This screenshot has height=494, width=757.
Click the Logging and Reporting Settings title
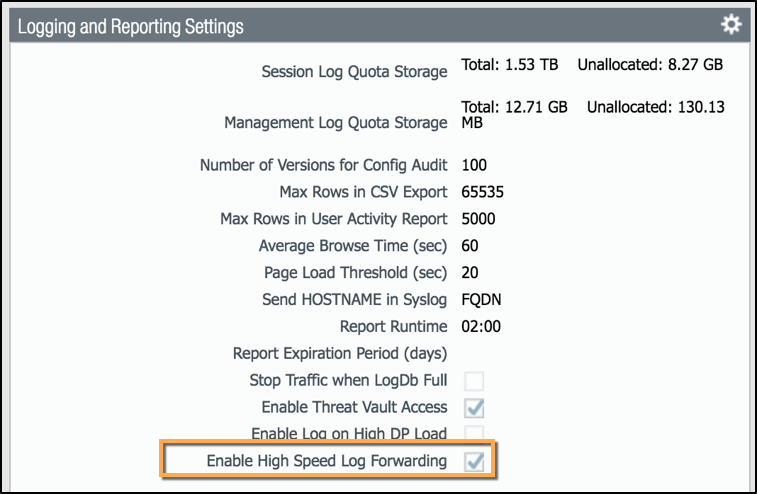(x=130, y=25)
